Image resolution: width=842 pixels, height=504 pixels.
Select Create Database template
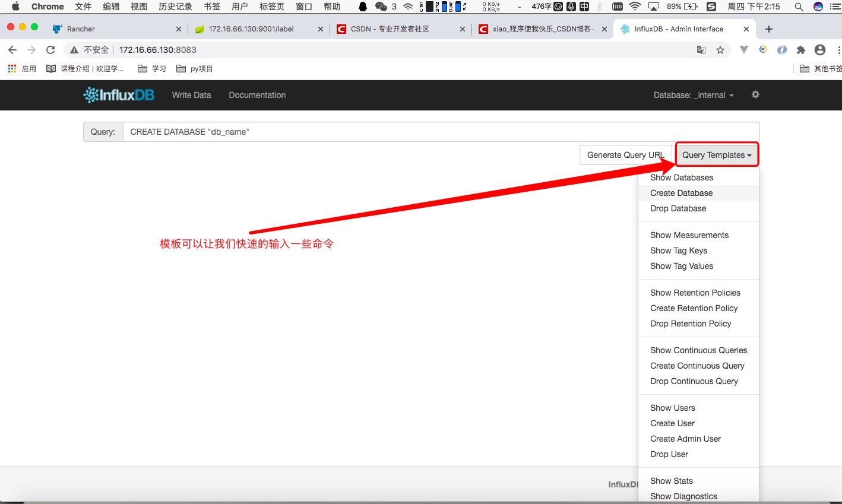pos(699,193)
